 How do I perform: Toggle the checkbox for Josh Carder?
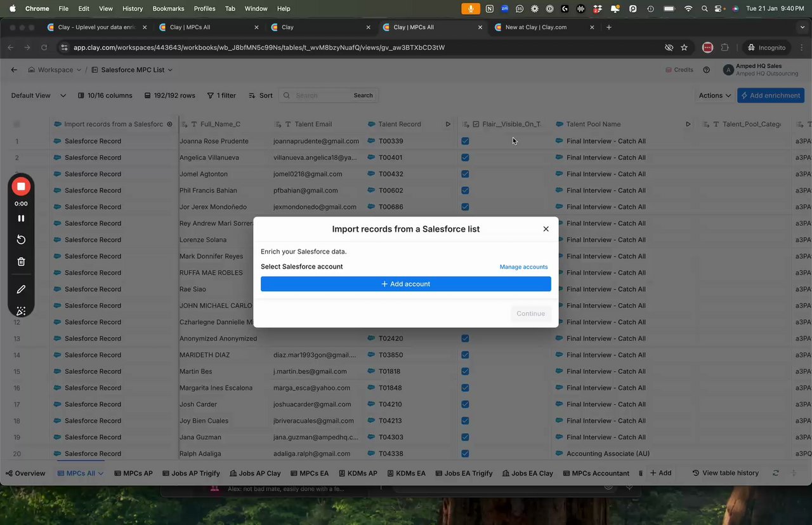coord(465,404)
